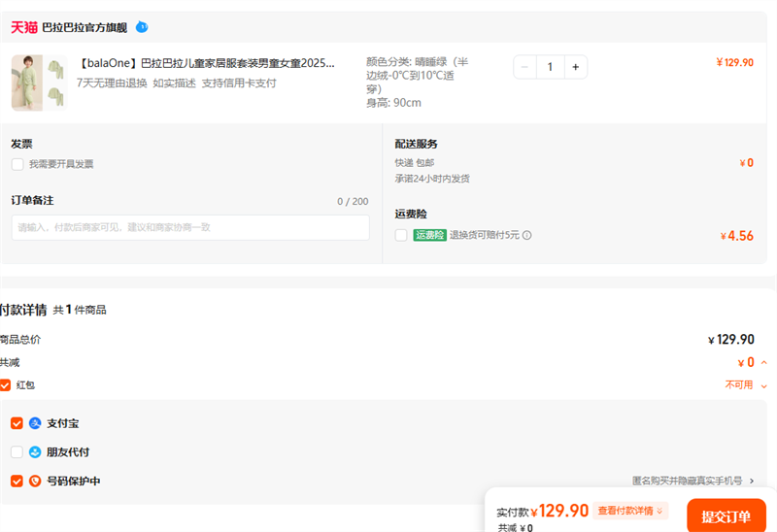Tick the 运费险 shipping insurance checkbox

401,235
